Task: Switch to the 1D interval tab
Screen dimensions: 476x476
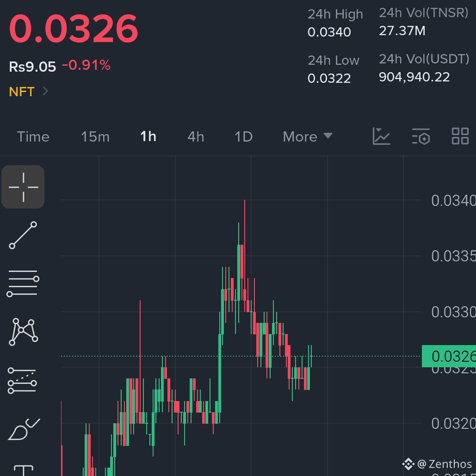Action: 243,136
